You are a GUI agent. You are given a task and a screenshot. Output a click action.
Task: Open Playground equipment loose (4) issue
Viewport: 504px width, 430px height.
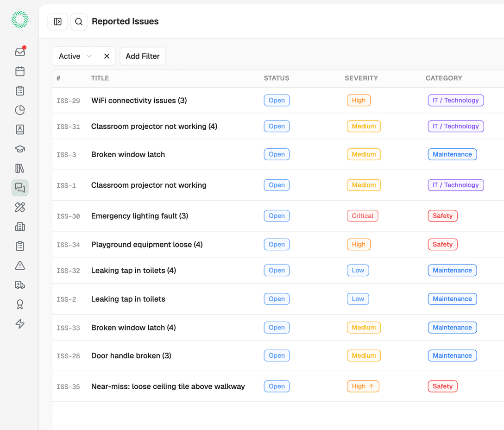147,245
